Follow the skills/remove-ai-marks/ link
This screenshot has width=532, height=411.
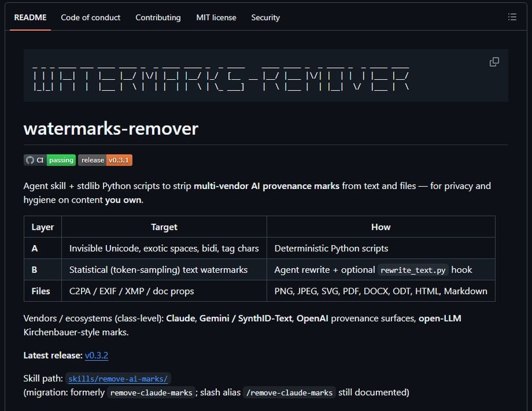tap(118, 379)
